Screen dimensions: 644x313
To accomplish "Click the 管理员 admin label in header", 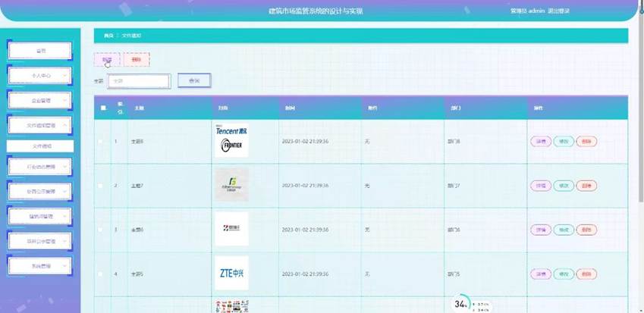I will pyautogui.click(x=528, y=11).
